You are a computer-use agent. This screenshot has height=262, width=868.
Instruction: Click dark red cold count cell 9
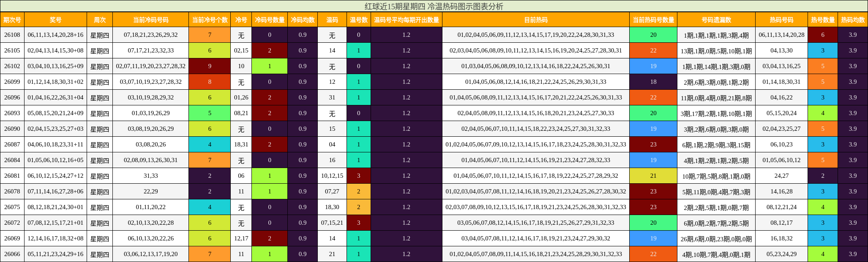(x=210, y=66)
